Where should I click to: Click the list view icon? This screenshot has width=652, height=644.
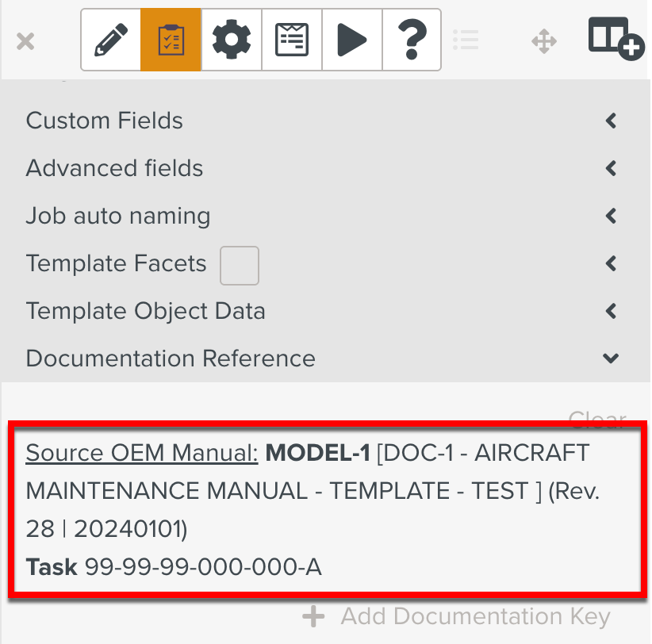(x=466, y=40)
